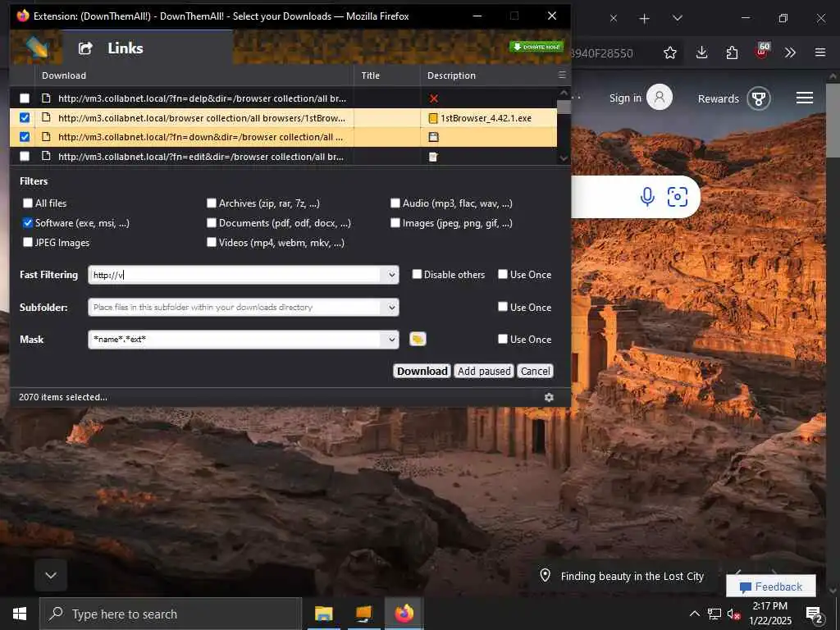840x630 pixels.
Task: Click the Cancel button
Action: pyautogui.click(x=535, y=372)
